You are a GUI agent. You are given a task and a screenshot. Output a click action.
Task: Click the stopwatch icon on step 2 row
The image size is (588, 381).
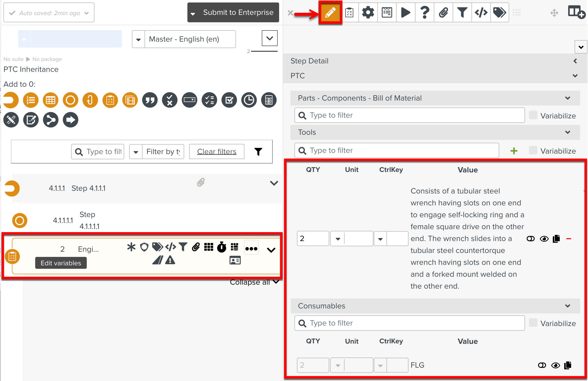click(222, 247)
